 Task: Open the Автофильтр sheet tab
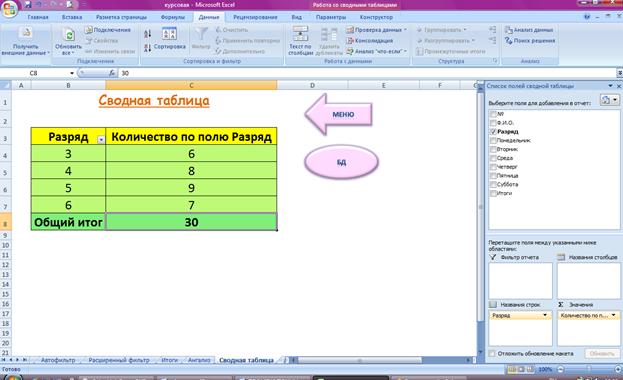pos(58,360)
